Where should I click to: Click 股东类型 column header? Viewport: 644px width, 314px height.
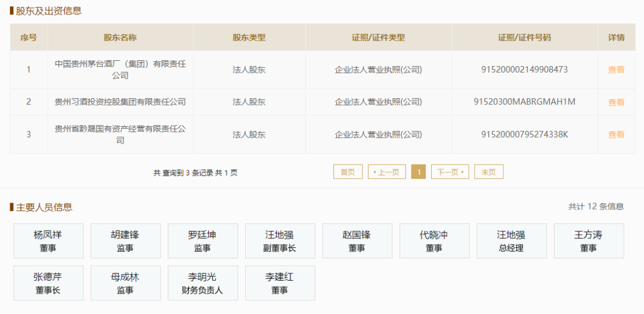pyautogui.click(x=249, y=38)
